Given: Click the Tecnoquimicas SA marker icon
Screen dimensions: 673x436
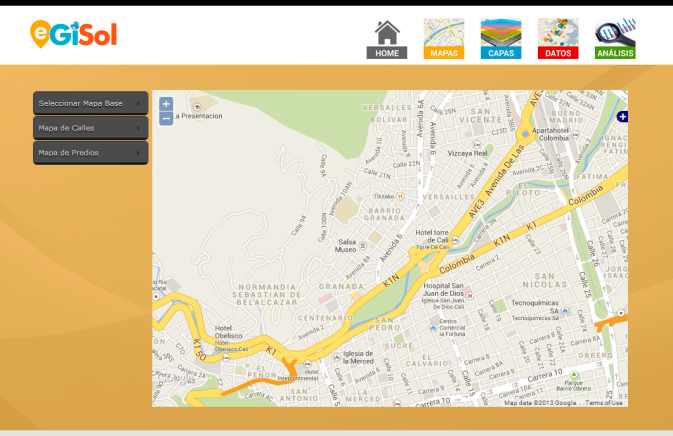Looking at the screenshot, I should pyautogui.click(x=565, y=311).
